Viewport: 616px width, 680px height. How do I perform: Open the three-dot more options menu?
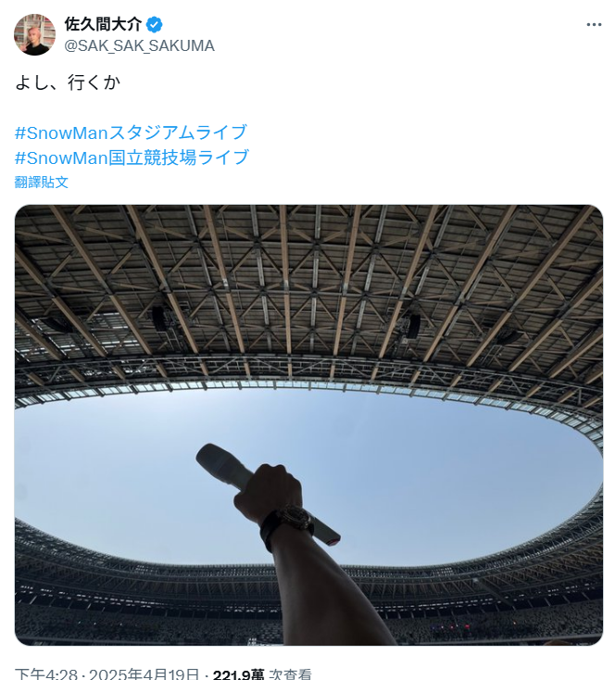click(594, 25)
